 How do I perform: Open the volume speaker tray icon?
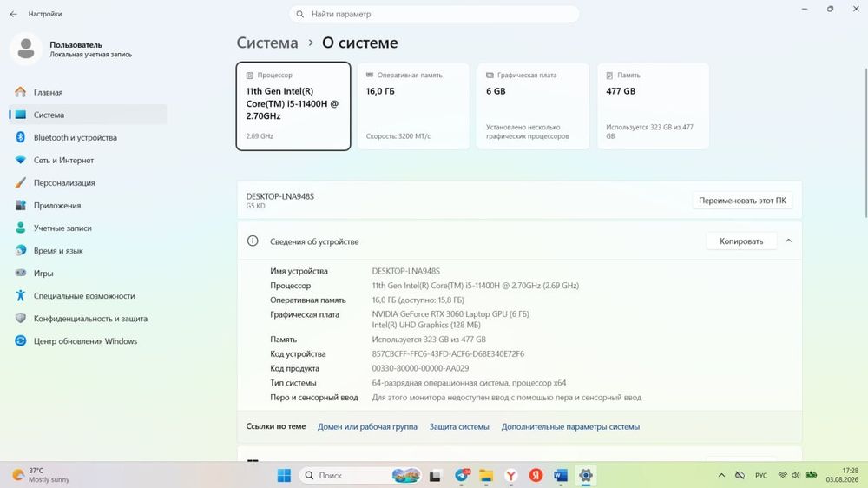[x=795, y=475]
